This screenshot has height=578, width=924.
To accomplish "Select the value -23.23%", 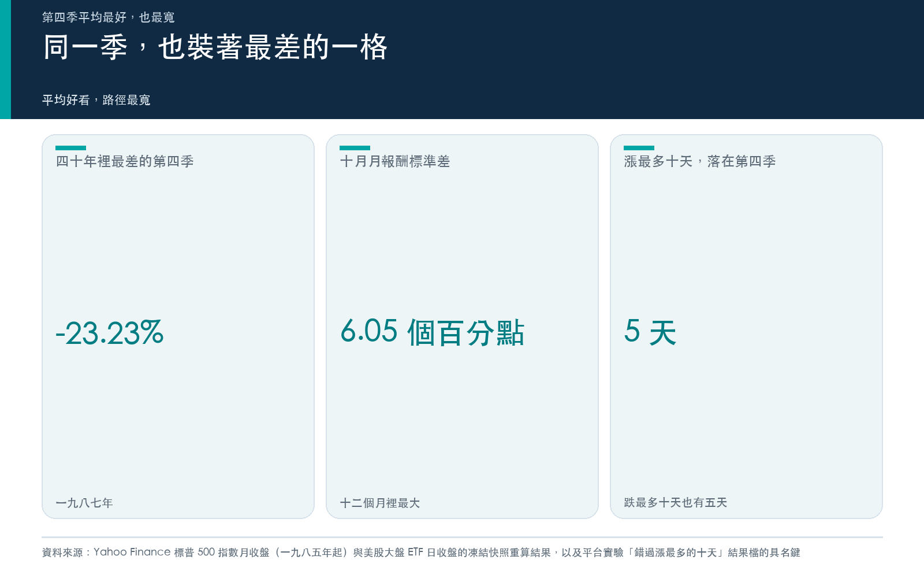I will [x=110, y=333].
